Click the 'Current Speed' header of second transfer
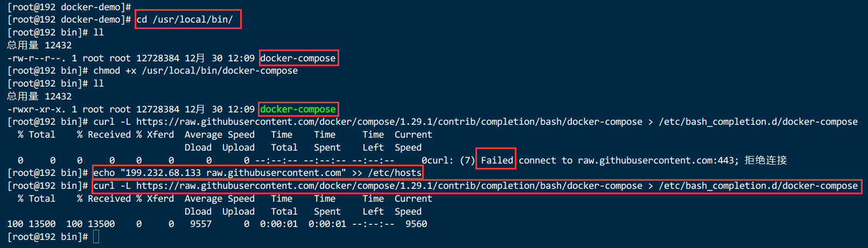The height and width of the screenshot is (248, 868). [413, 205]
